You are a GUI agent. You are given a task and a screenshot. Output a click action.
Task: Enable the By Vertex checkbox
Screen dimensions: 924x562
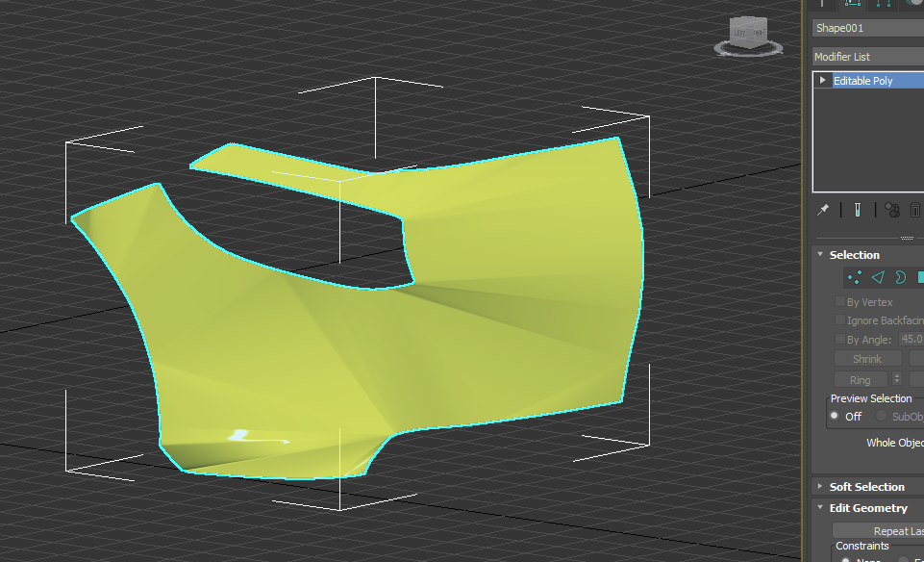pyautogui.click(x=840, y=301)
